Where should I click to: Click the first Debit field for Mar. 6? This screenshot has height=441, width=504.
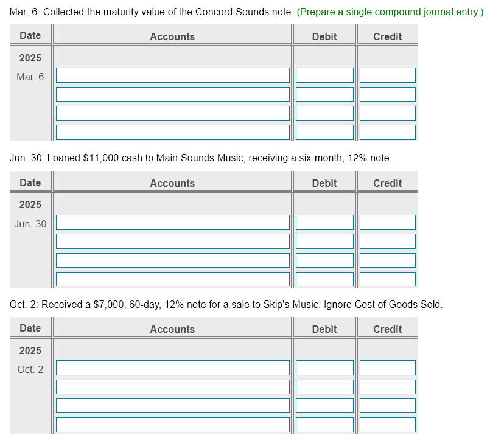[x=324, y=75]
